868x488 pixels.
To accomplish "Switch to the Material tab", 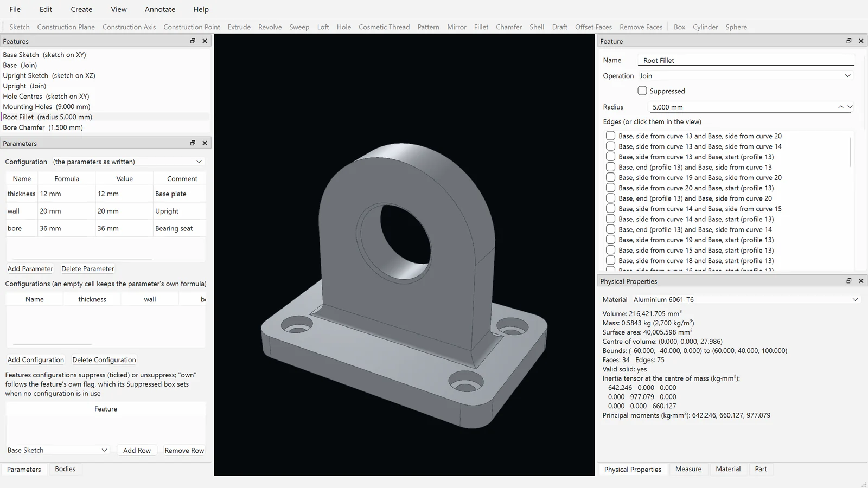I will [x=728, y=469].
